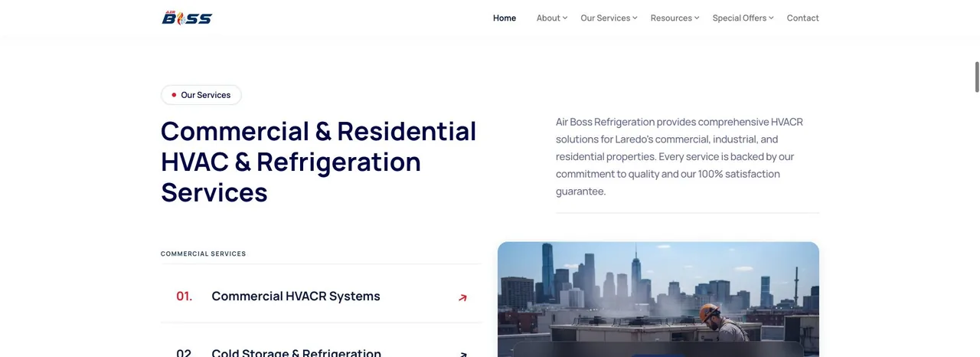Expand the Resources chevron arrow

[x=697, y=18]
